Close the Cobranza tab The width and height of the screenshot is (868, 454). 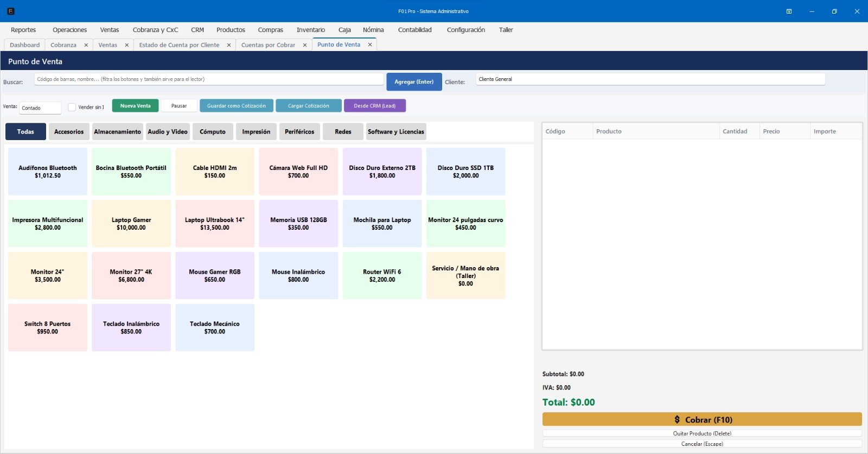pos(86,45)
